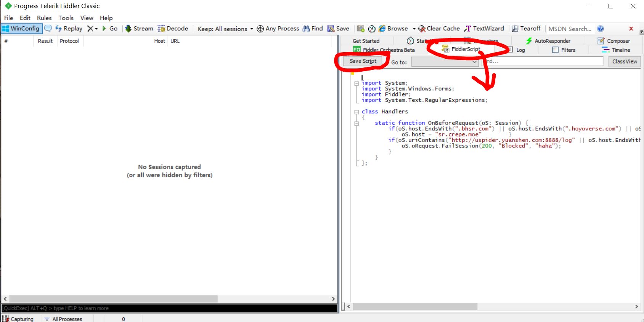Switch to the AutoResponder tab

coord(548,41)
